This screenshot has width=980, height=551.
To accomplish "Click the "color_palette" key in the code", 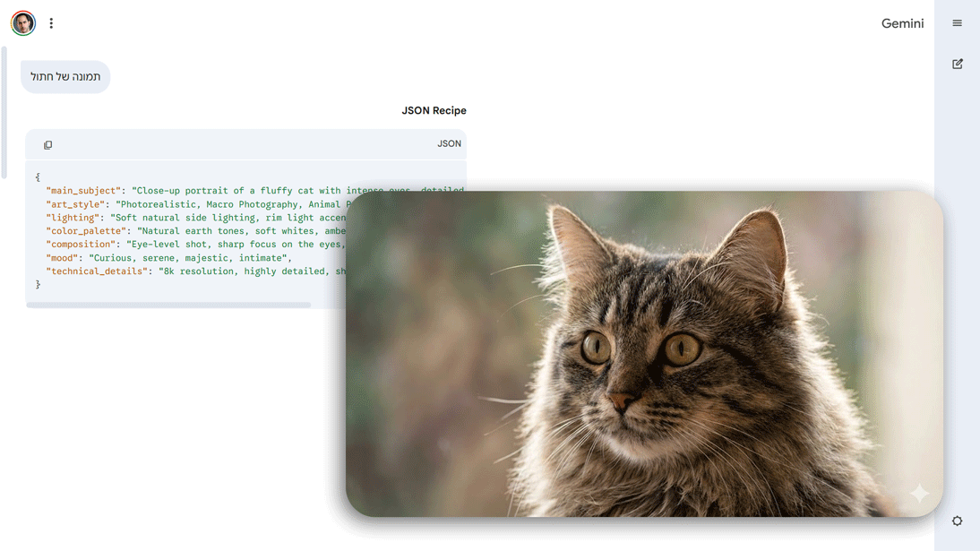I will click(x=88, y=231).
